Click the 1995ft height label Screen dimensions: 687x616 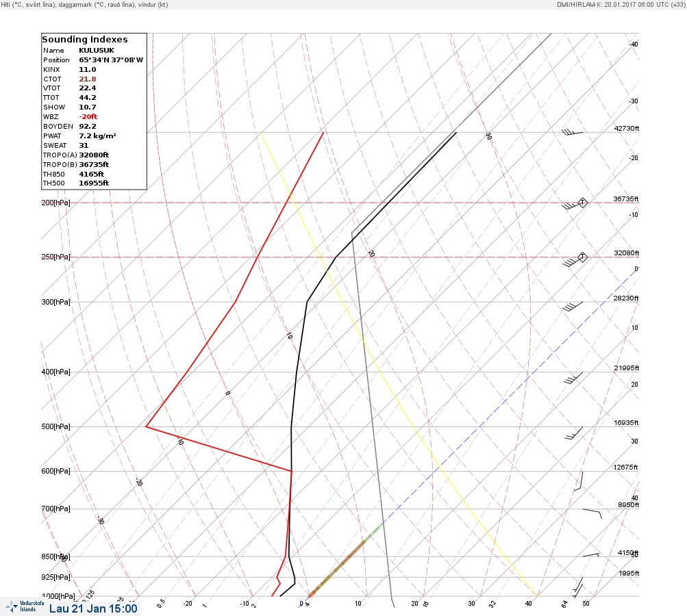pyautogui.click(x=629, y=573)
